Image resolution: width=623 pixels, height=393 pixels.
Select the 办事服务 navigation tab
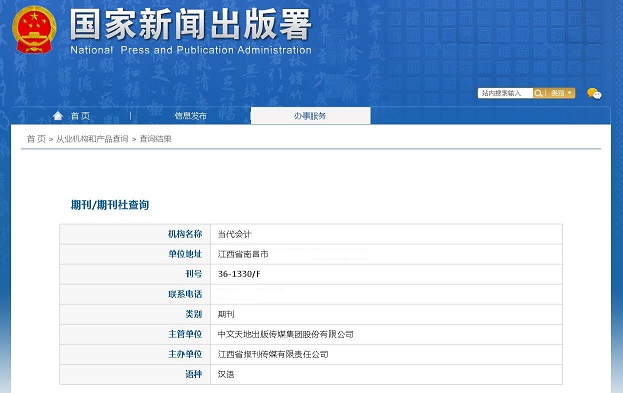tap(310, 116)
